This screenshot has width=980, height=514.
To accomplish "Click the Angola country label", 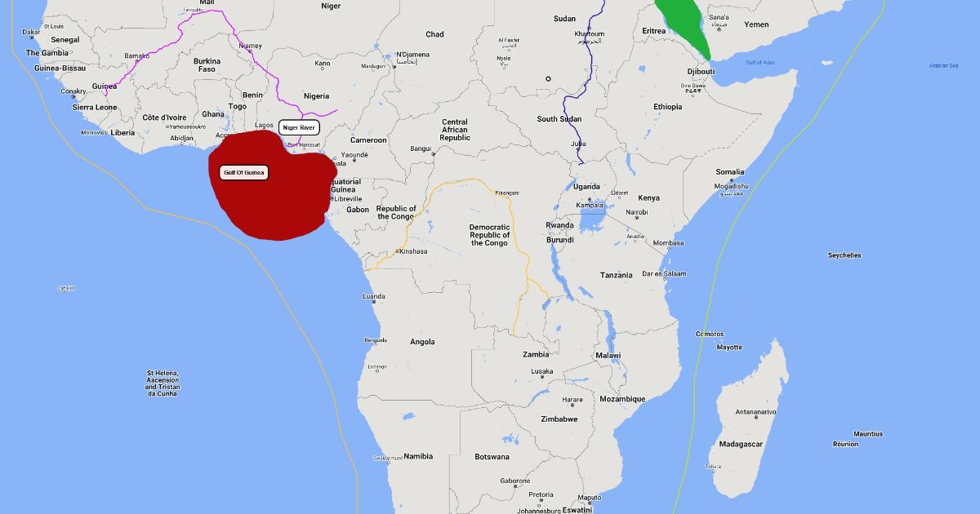I will tap(422, 342).
